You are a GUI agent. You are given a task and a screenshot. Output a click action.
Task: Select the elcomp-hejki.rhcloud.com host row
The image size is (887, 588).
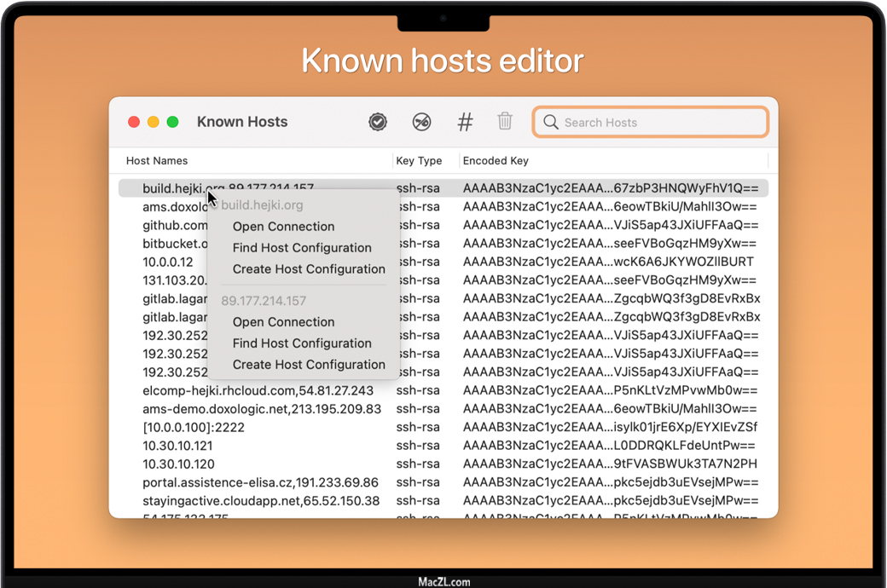pos(258,390)
